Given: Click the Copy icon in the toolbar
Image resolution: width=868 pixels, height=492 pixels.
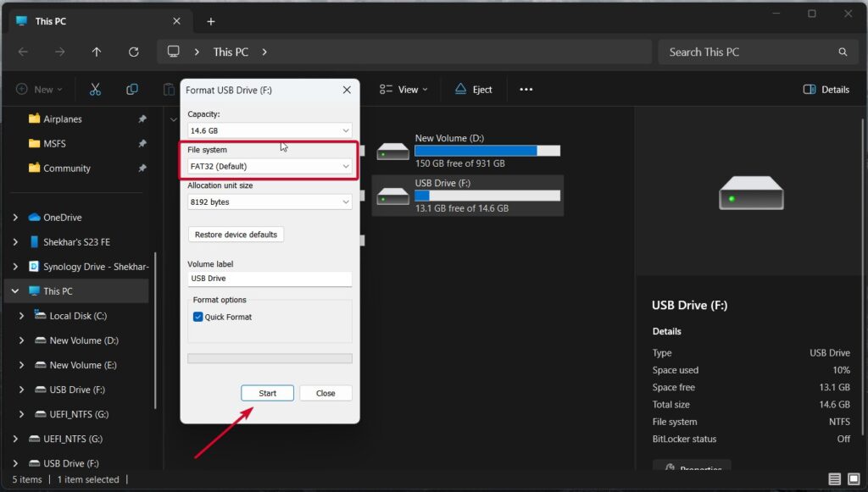Looking at the screenshot, I should [131, 89].
